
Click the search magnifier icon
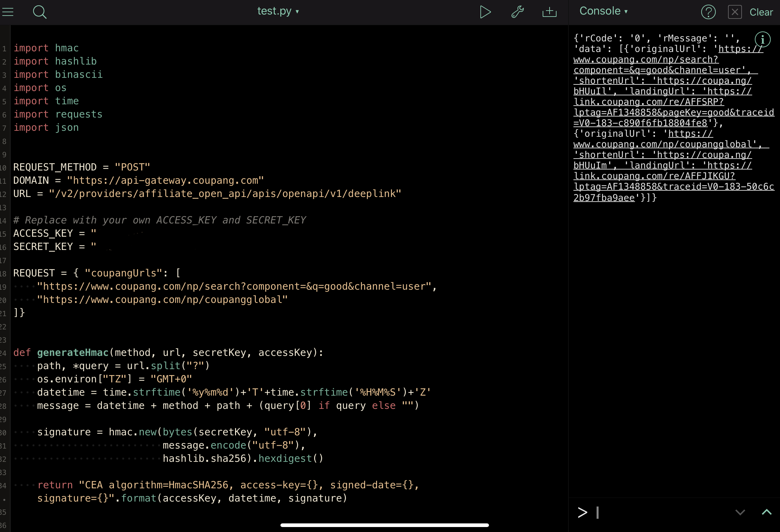(x=40, y=12)
